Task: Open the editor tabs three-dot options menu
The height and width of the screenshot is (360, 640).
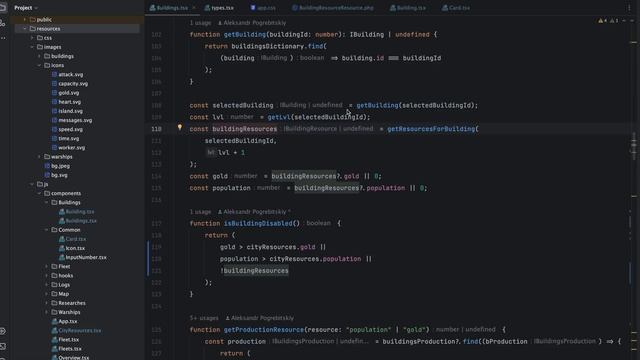Action: click(629, 8)
